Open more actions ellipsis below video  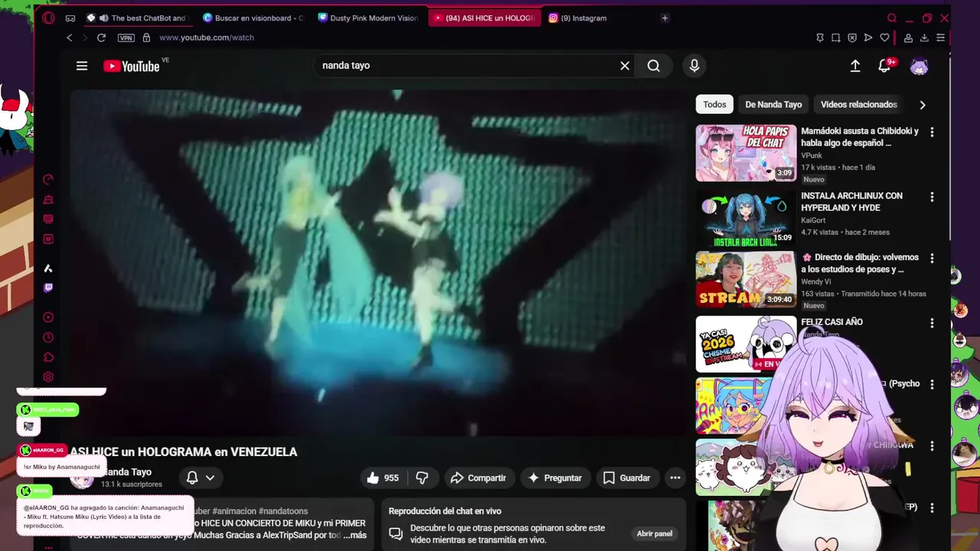tap(675, 478)
